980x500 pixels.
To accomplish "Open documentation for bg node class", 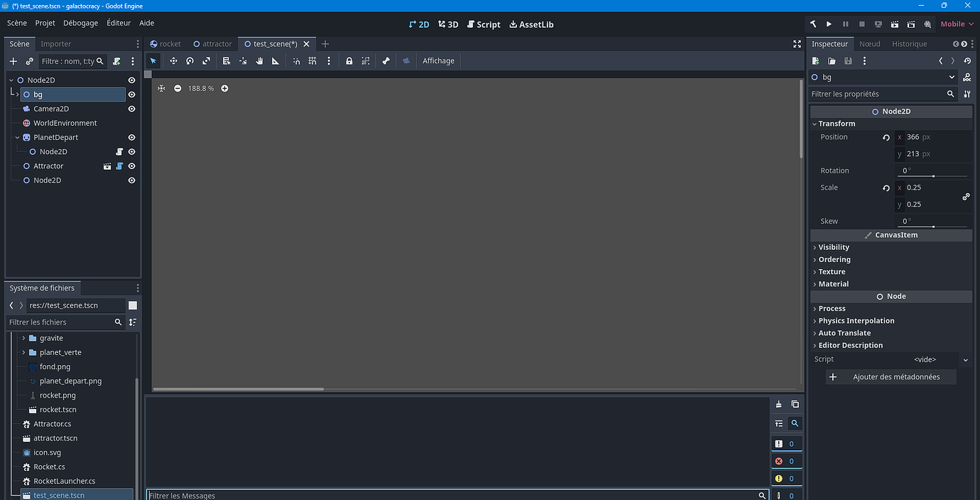I will click(x=967, y=77).
